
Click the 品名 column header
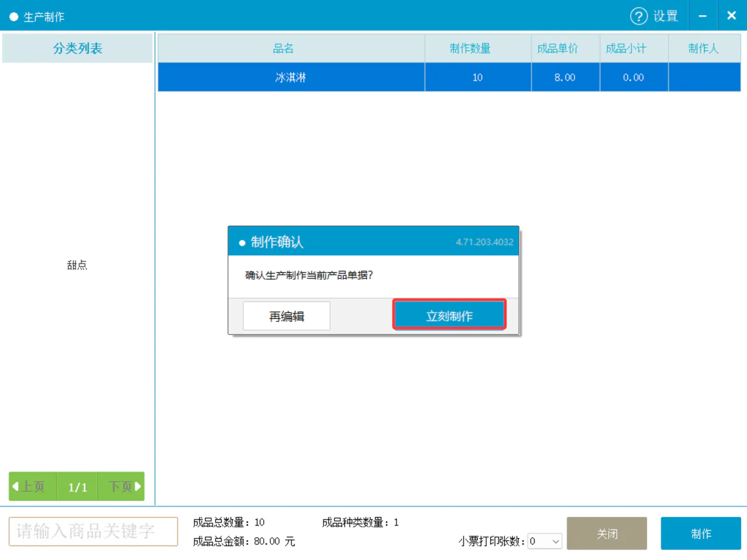coord(291,48)
